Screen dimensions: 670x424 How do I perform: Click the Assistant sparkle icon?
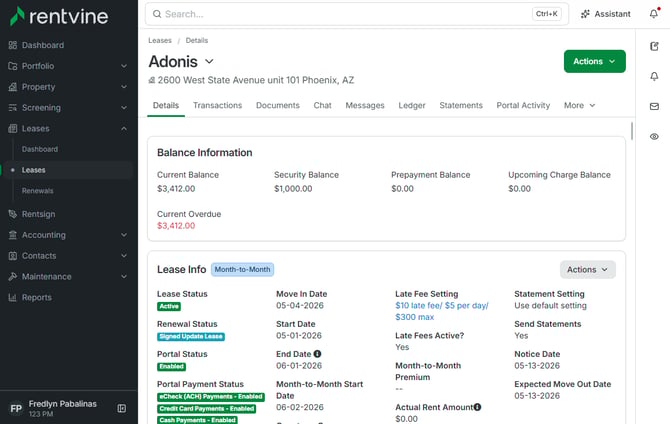click(x=585, y=14)
